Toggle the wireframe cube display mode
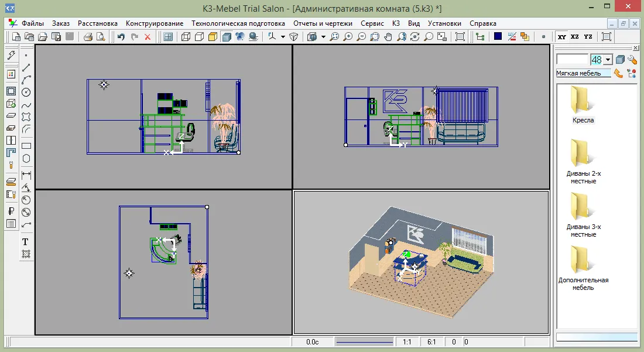 tap(186, 37)
